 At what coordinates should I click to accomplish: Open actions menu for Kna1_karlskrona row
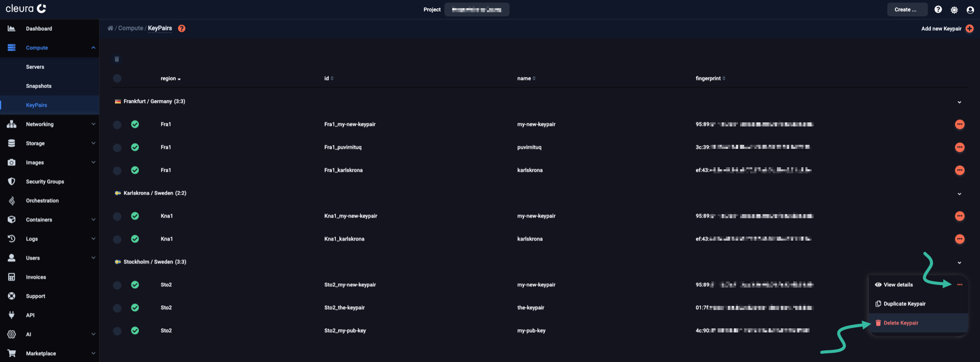(x=960, y=239)
